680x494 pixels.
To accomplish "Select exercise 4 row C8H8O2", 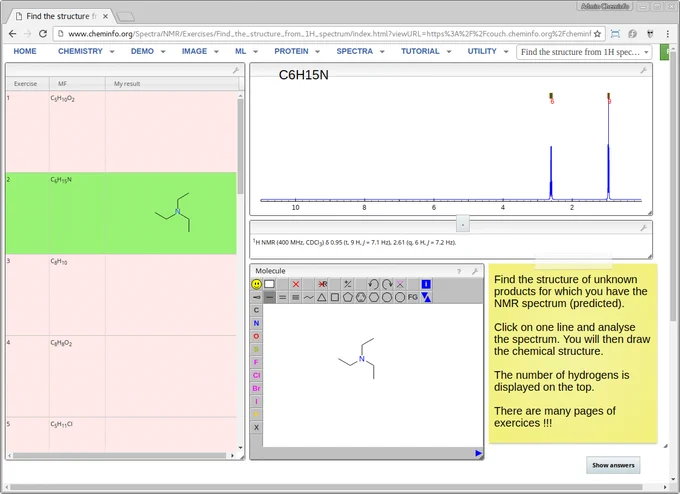I will tap(121, 376).
